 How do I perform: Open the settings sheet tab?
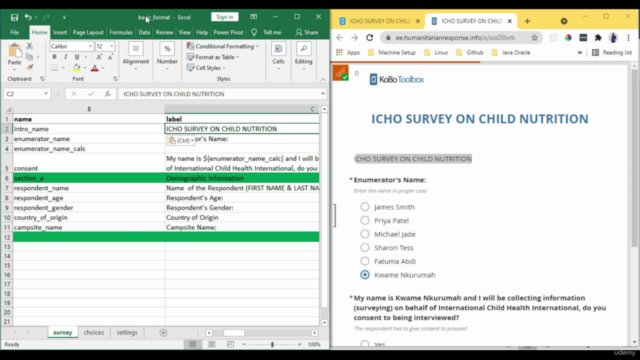pos(127,333)
